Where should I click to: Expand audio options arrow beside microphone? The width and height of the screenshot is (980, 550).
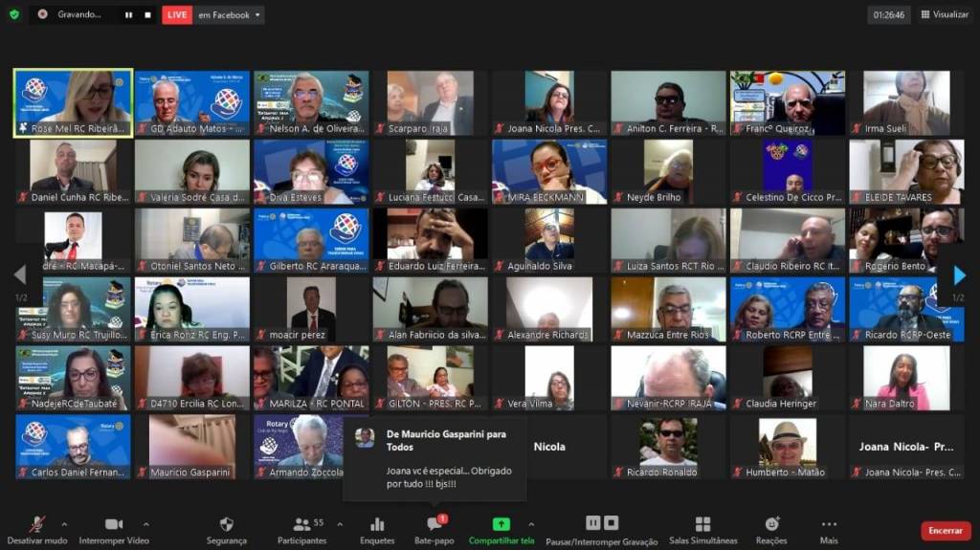pyautogui.click(x=65, y=524)
